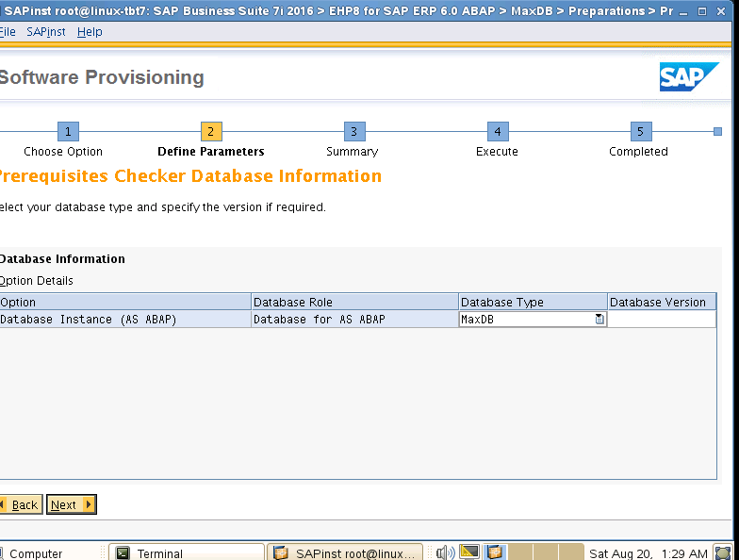Viewport: 739px width, 560px height.
Task: Click the display monitor tray icon
Action: pos(469,552)
